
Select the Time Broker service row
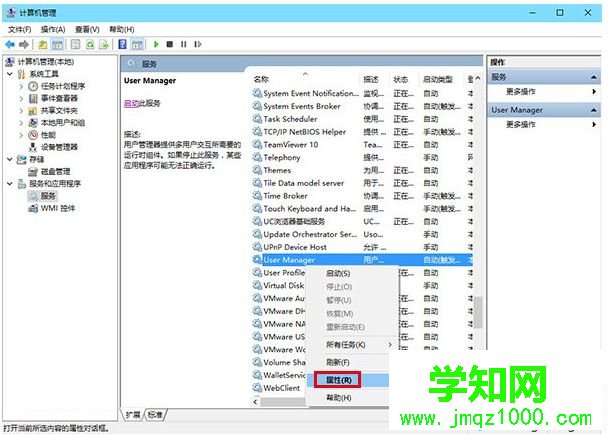[363, 196]
